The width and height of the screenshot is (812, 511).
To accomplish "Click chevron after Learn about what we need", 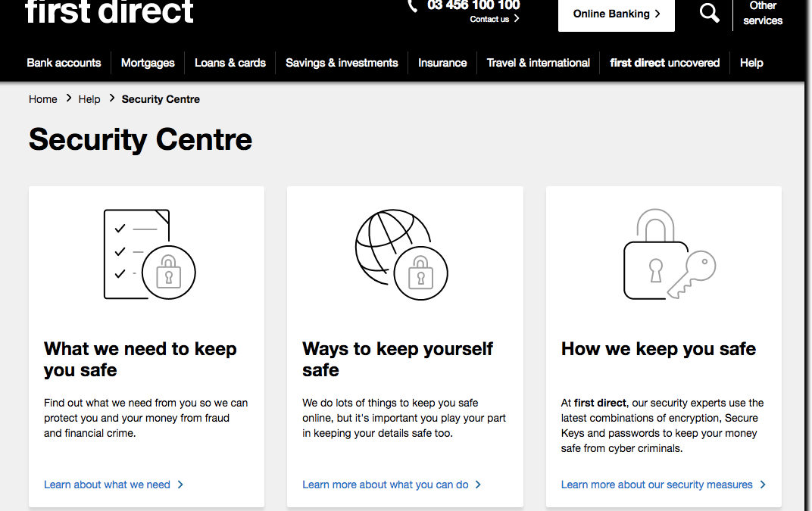I will pos(180,485).
